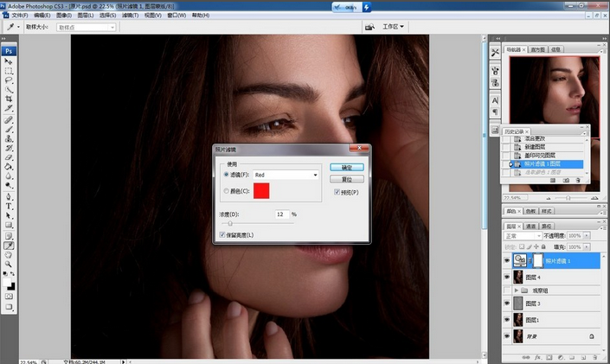Select the Eraser tool
Viewport: 610px width, 364px height.
click(x=8, y=157)
